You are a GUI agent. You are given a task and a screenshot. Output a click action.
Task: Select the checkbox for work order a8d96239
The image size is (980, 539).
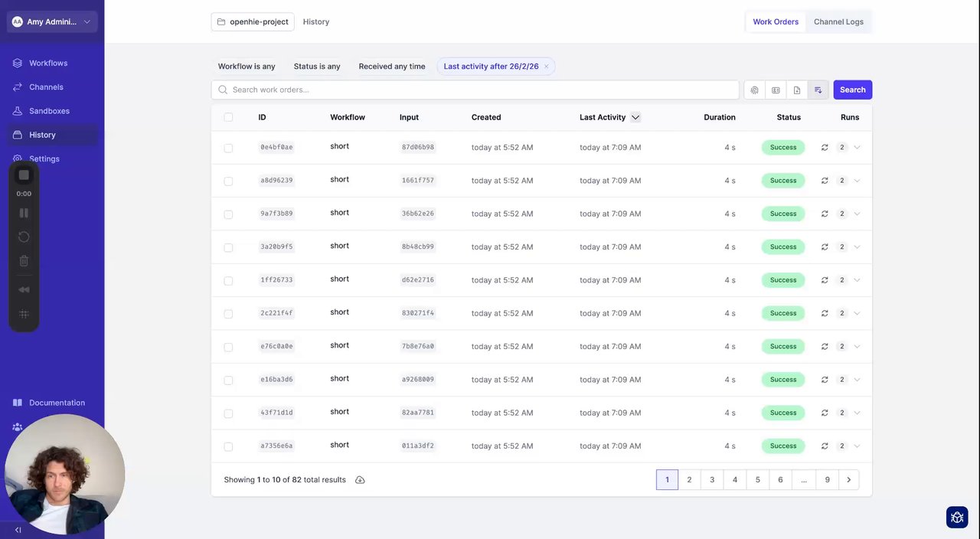[x=228, y=181]
